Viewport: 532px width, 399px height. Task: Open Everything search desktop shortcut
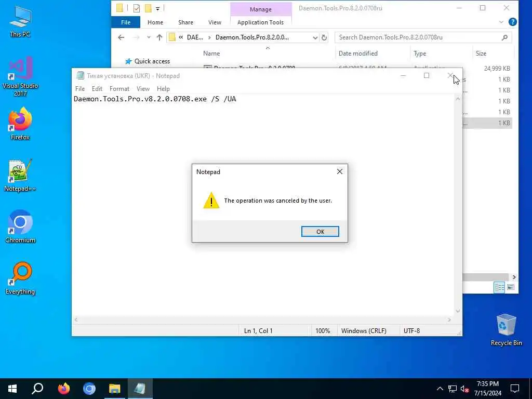coord(20,278)
